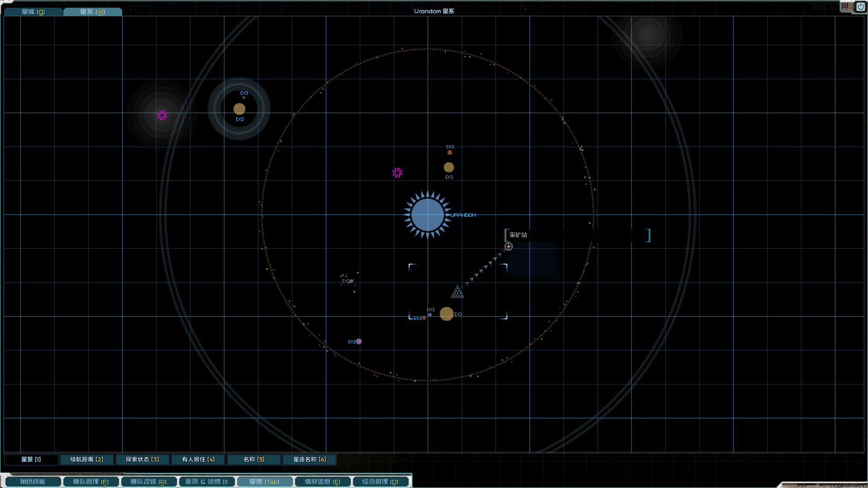This screenshot has width=868, height=488.
Task: Toggle the 星景 [1] map filter
Action: pos(31,460)
